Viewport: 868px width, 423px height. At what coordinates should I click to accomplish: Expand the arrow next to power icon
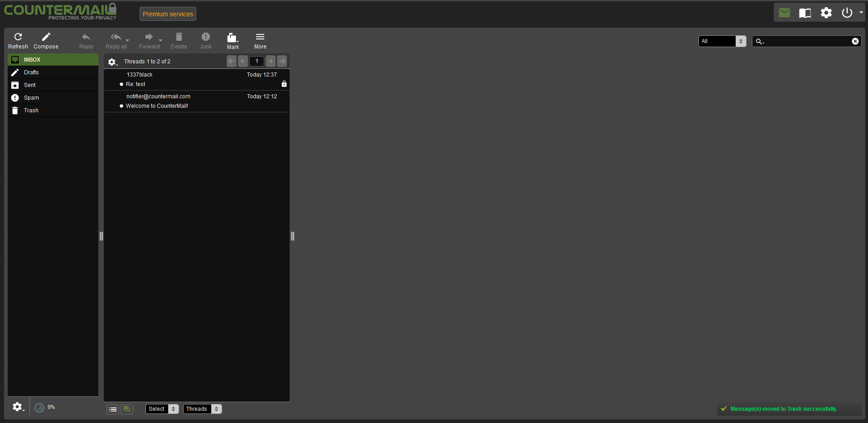click(861, 13)
